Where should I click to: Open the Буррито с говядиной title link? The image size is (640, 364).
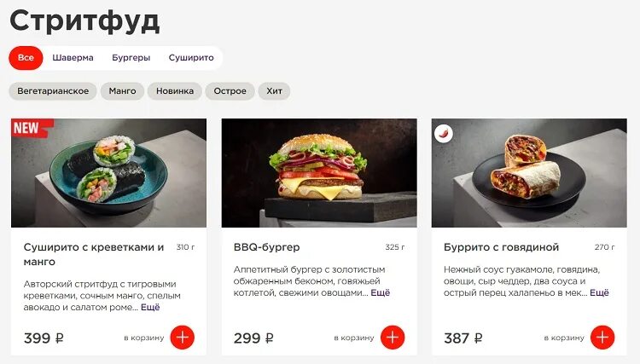click(501, 247)
